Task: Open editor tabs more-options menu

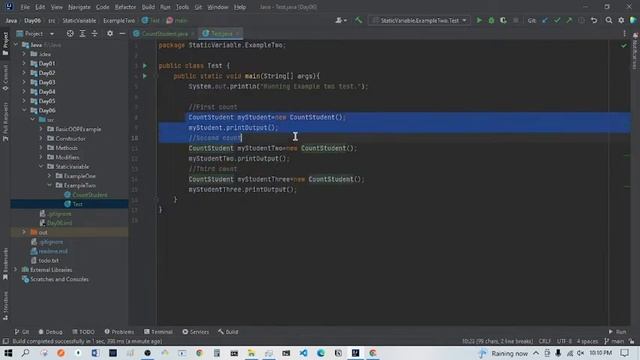Action: (x=624, y=33)
